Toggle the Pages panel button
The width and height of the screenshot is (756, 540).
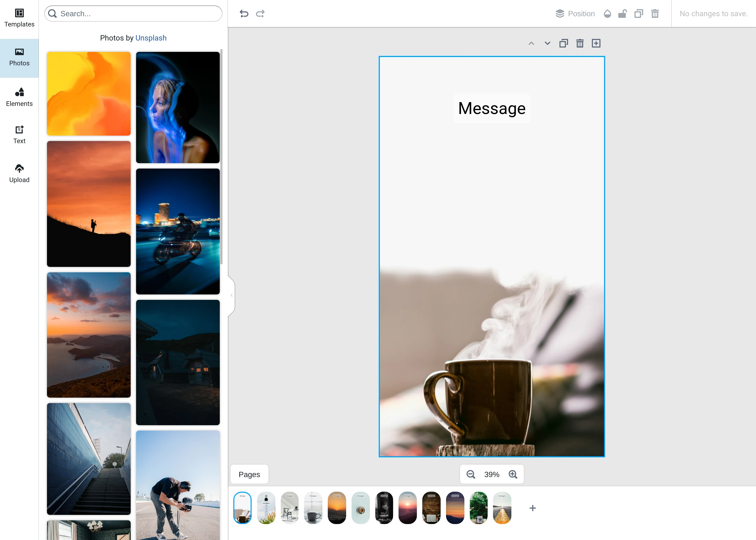click(249, 475)
